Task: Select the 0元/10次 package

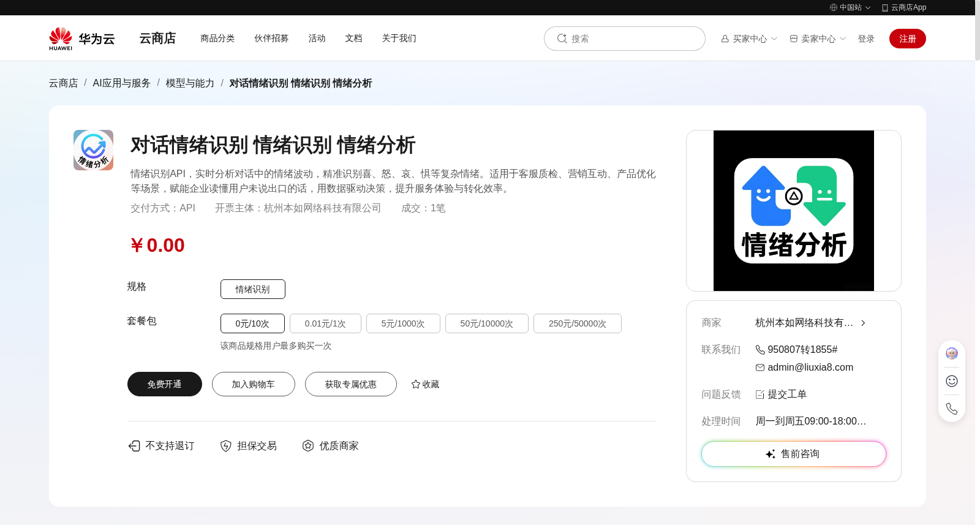Action: 252,323
